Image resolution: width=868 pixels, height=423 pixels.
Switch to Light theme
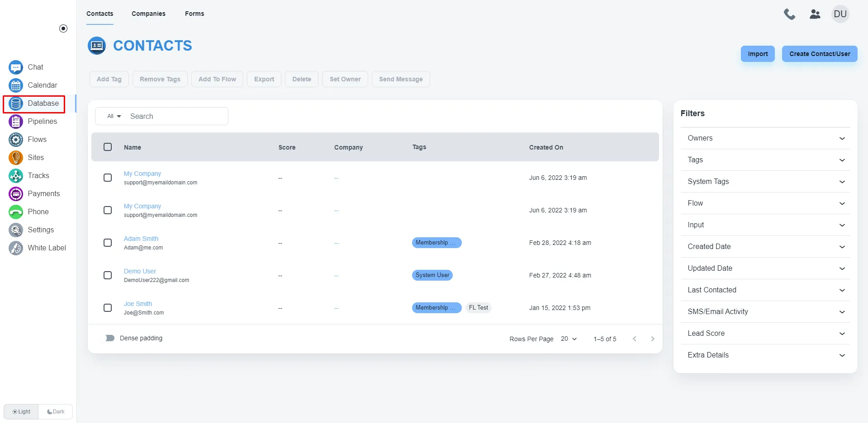21,412
